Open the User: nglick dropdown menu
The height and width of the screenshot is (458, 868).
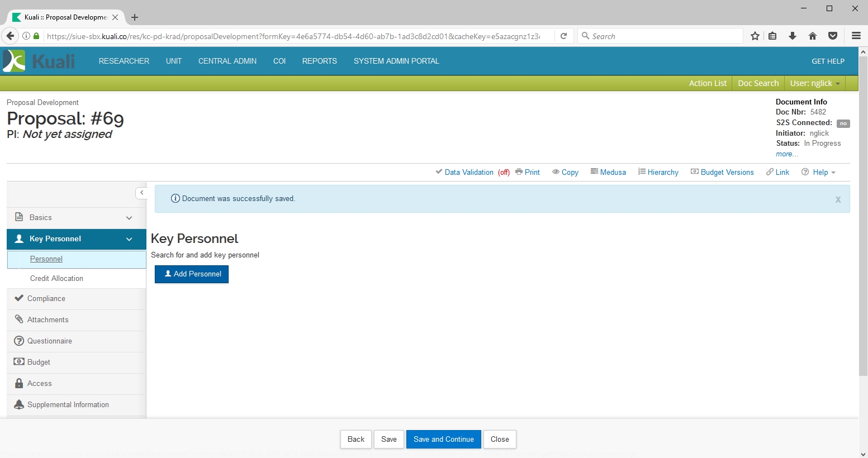814,83
